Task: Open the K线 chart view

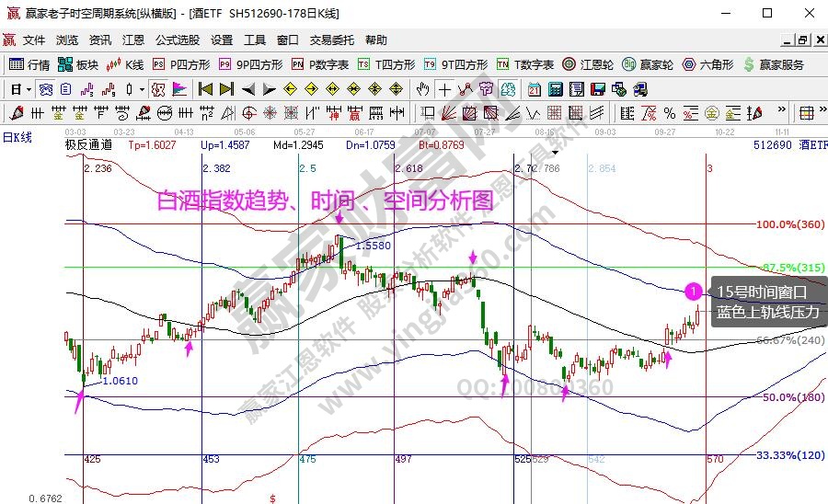Action: (x=124, y=64)
